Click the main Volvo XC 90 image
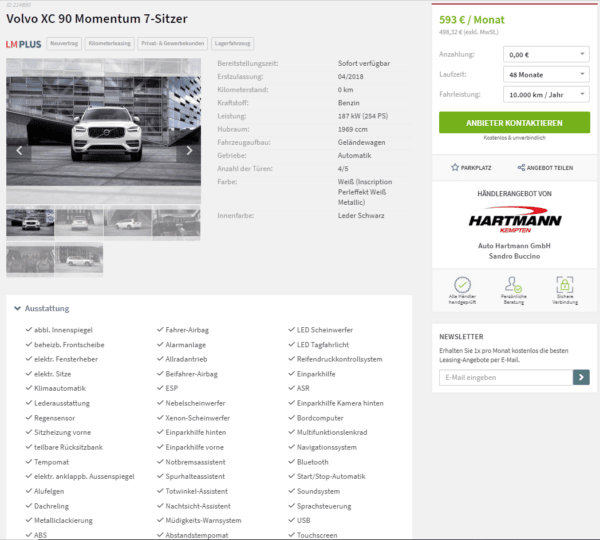Viewport: 600px width, 540px height. coord(103,131)
